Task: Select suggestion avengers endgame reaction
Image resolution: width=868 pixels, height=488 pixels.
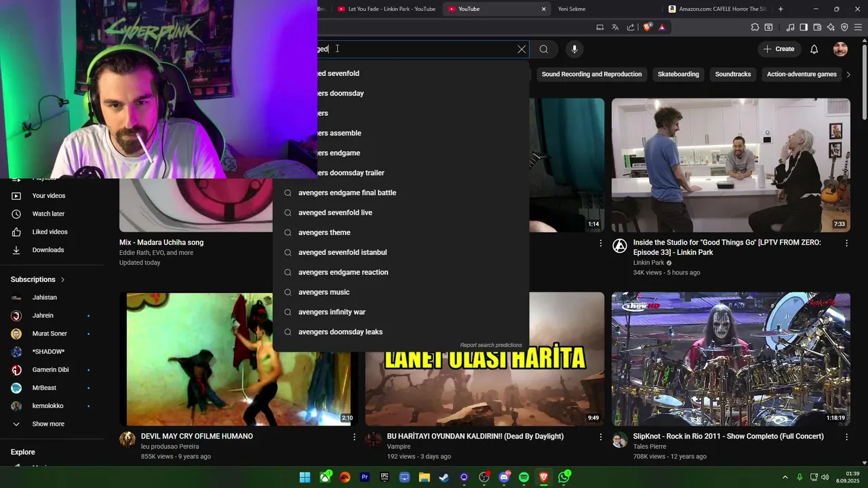Action: [x=401, y=272]
